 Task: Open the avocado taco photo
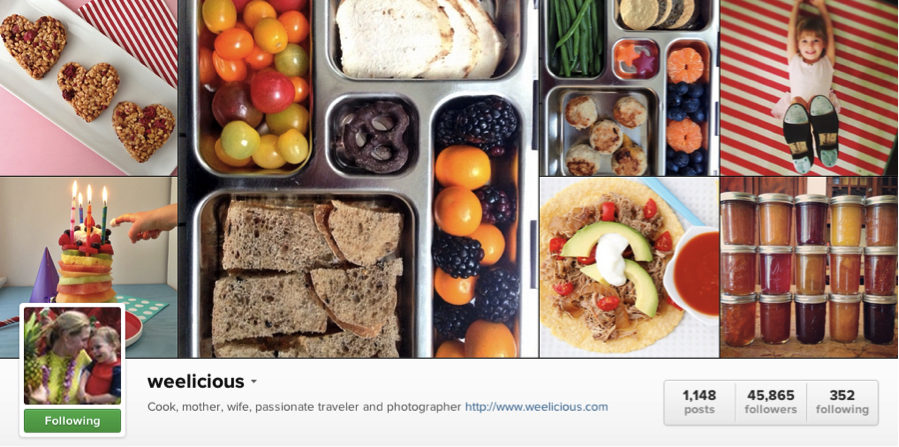(629, 267)
